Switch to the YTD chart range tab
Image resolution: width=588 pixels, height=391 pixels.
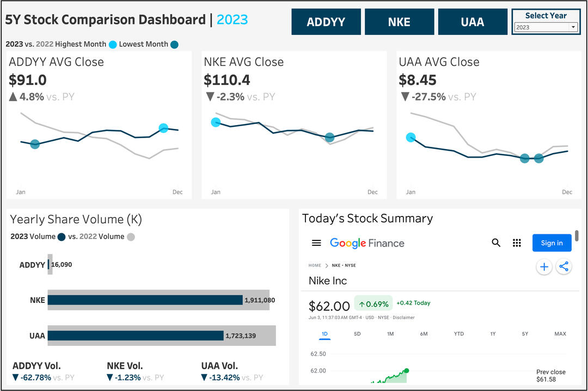pyautogui.click(x=459, y=333)
